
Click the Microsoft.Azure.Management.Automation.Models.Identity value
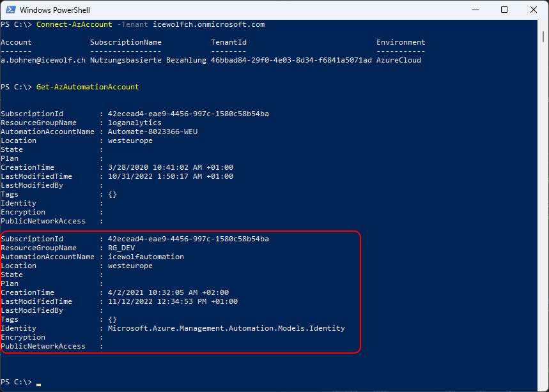click(226, 328)
